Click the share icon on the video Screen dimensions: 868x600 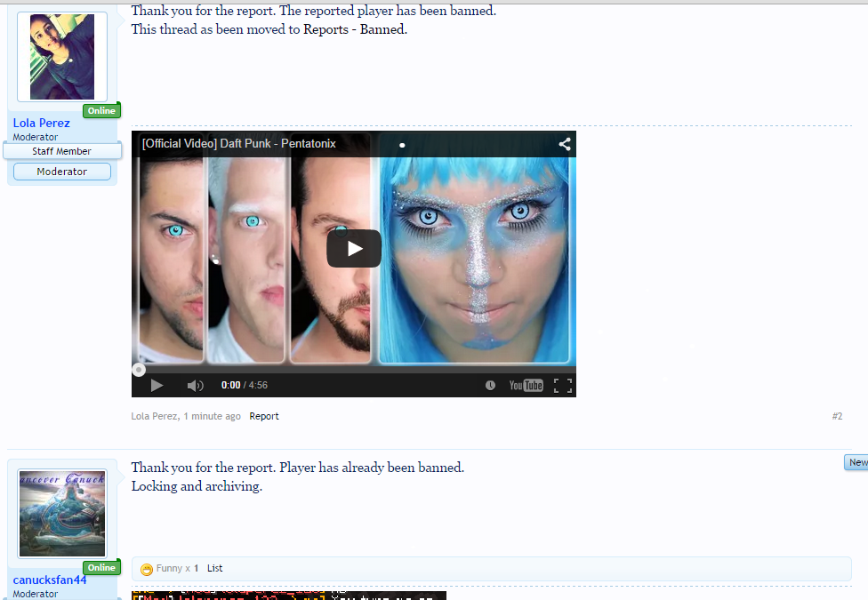tap(564, 144)
